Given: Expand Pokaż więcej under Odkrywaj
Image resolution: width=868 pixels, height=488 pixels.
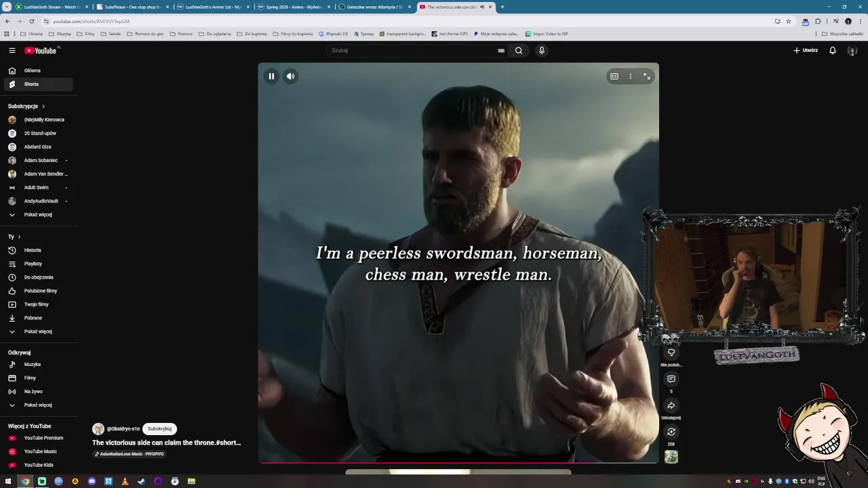Looking at the screenshot, I should click(38, 405).
